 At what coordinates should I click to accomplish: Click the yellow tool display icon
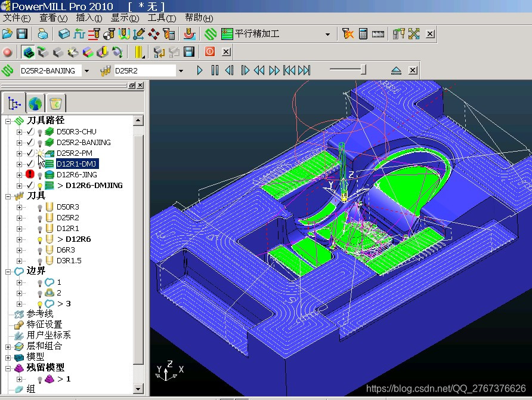click(x=140, y=52)
